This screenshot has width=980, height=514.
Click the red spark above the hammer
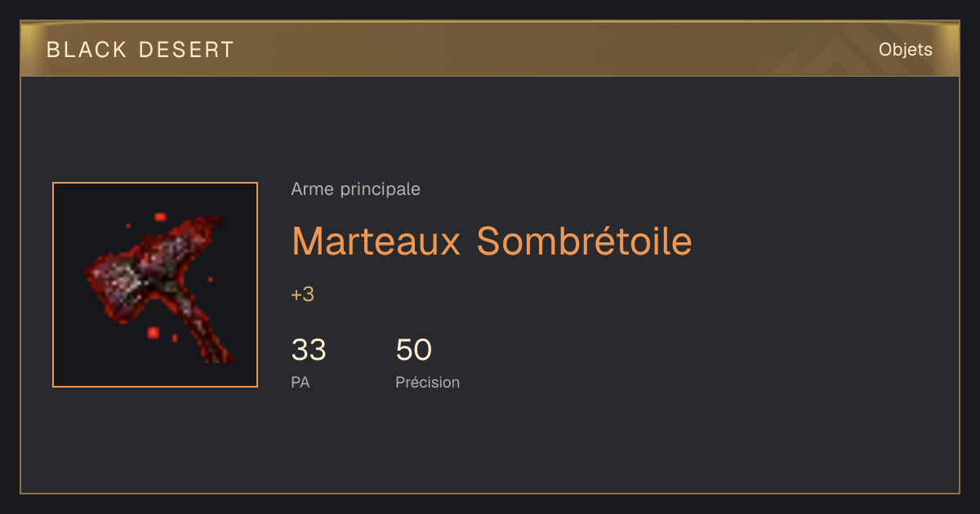(x=160, y=217)
